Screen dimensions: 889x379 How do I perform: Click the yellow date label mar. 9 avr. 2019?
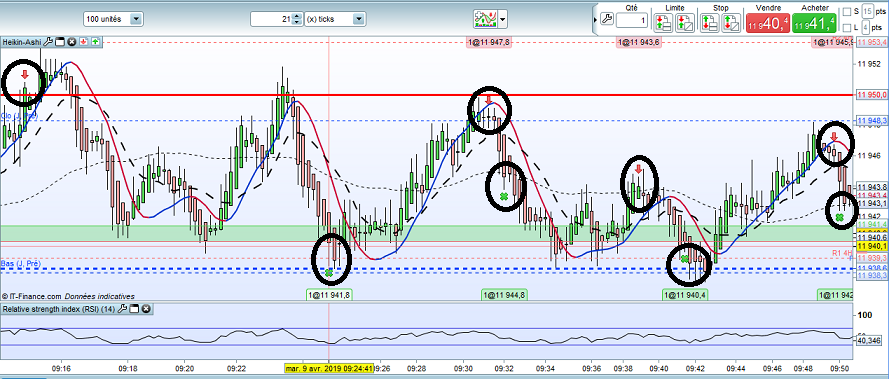tap(329, 367)
